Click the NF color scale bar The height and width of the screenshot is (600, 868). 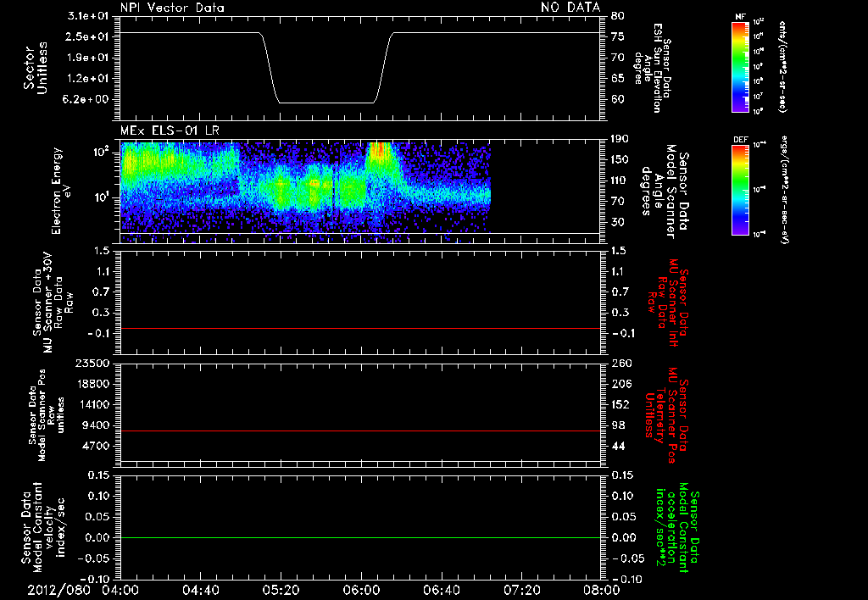pos(740,66)
